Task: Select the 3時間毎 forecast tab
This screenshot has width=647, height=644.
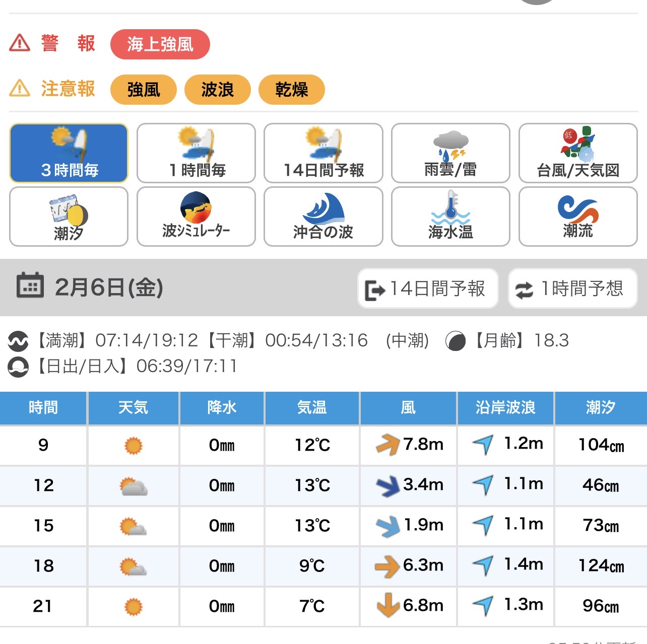Action: tap(69, 153)
